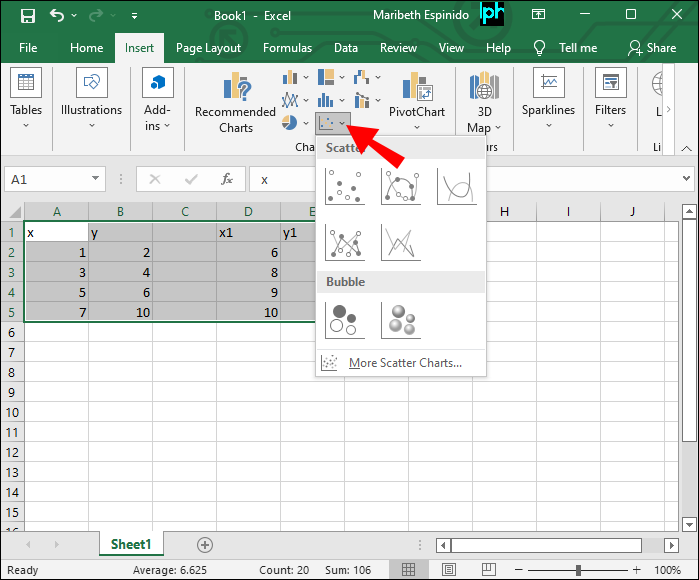Image resolution: width=699 pixels, height=580 pixels.
Task: Open Column chart dropdown arrow
Action: pos(306,78)
